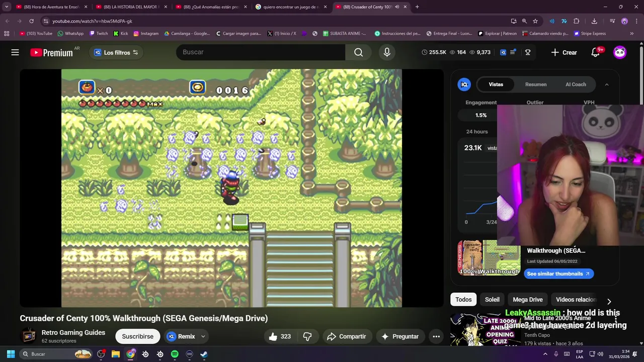This screenshot has width=644, height=362.
Task: Open the Chrome tab search dropdown arrow
Action: click(x=7, y=7)
